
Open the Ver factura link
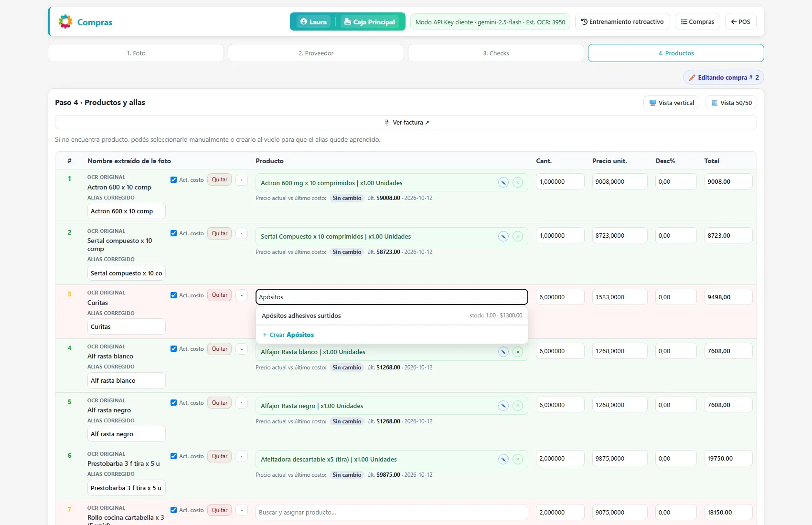(406, 122)
